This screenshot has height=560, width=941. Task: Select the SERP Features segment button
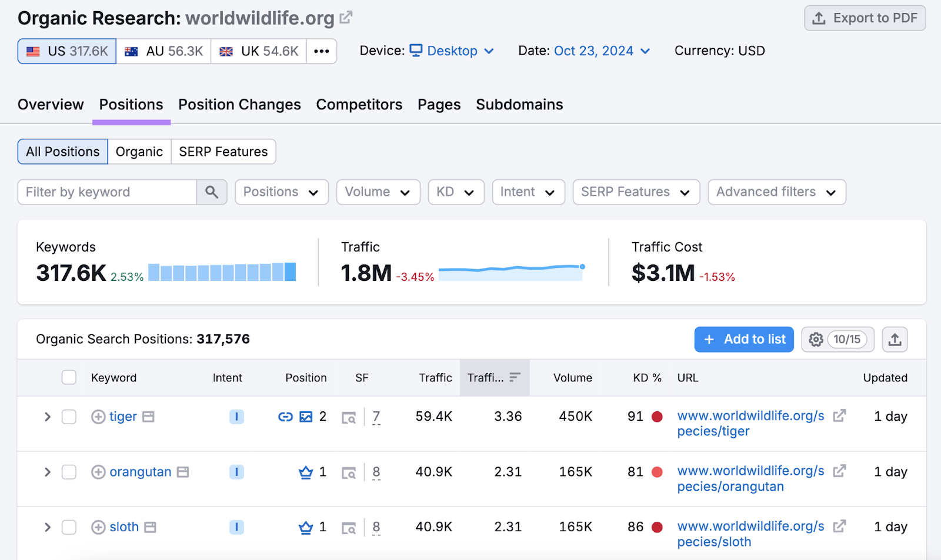click(223, 152)
